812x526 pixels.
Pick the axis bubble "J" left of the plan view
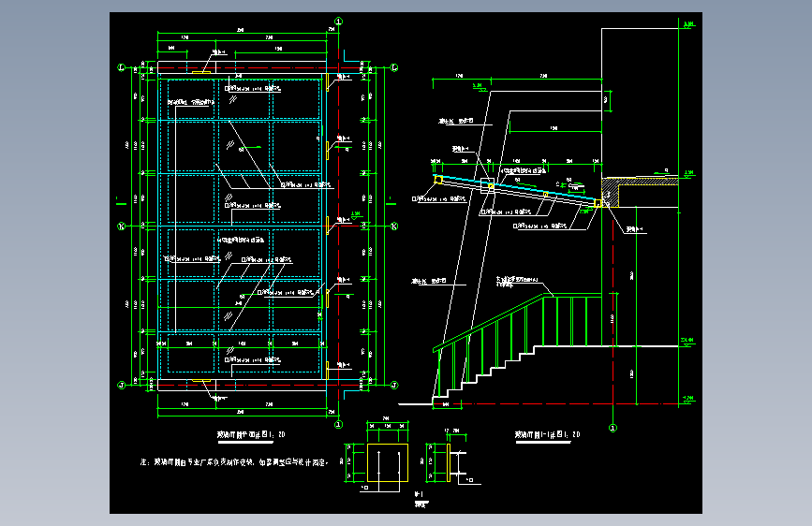(x=122, y=386)
